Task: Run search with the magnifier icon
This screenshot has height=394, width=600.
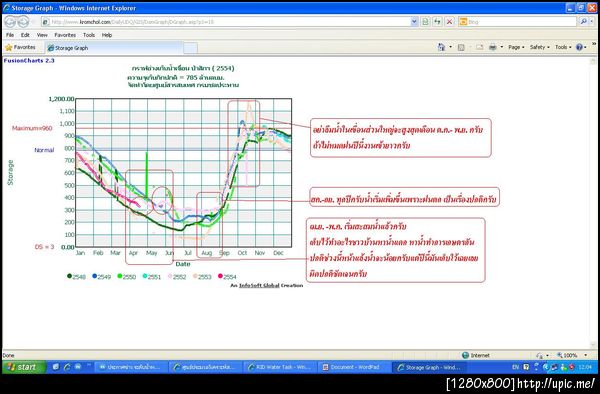Action: click(x=583, y=22)
